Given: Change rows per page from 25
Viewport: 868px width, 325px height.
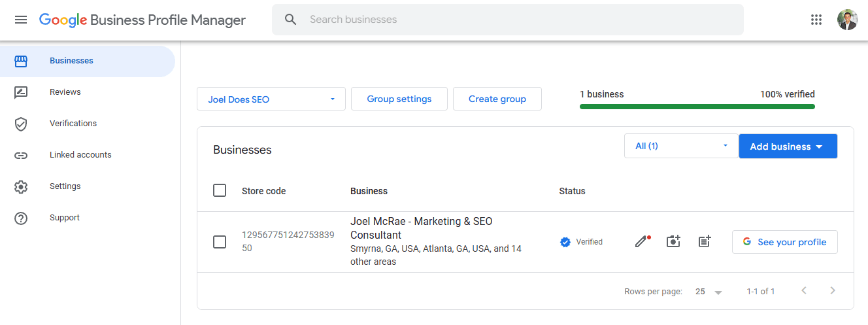Looking at the screenshot, I should [709, 292].
